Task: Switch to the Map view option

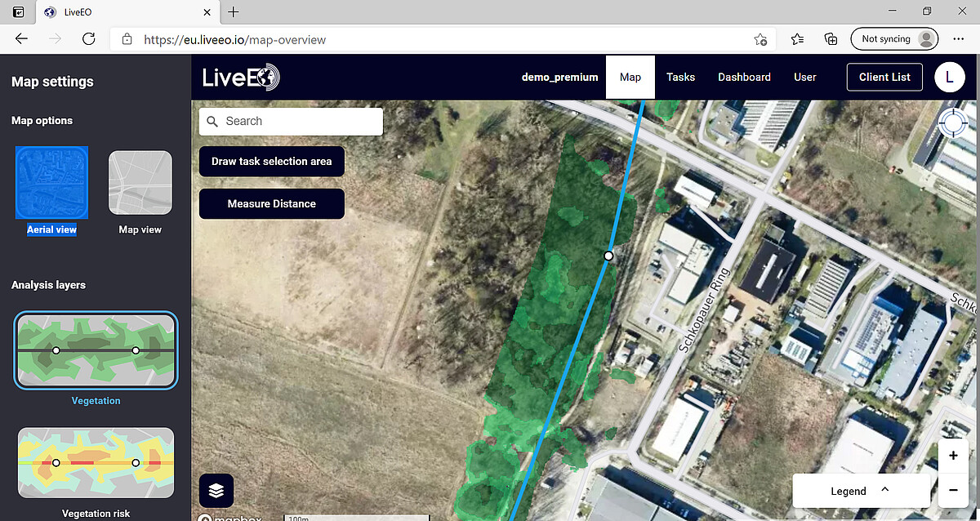Action: pos(140,182)
